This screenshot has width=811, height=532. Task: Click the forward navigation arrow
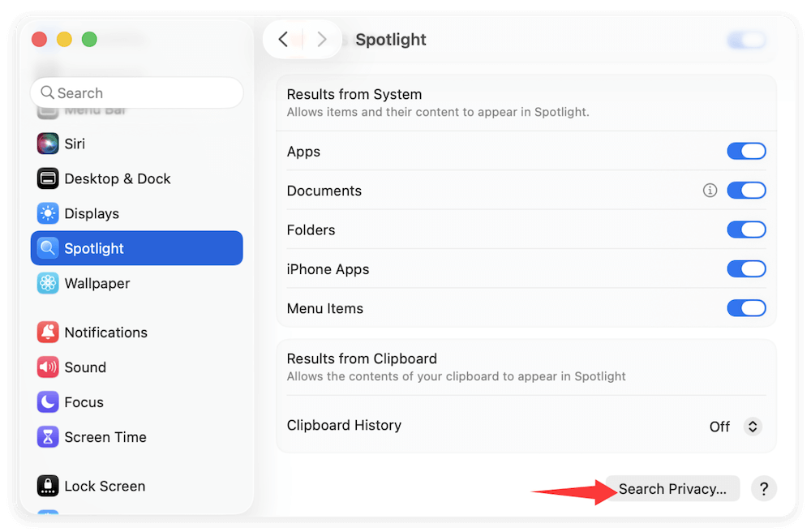click(x=321, y=38)
